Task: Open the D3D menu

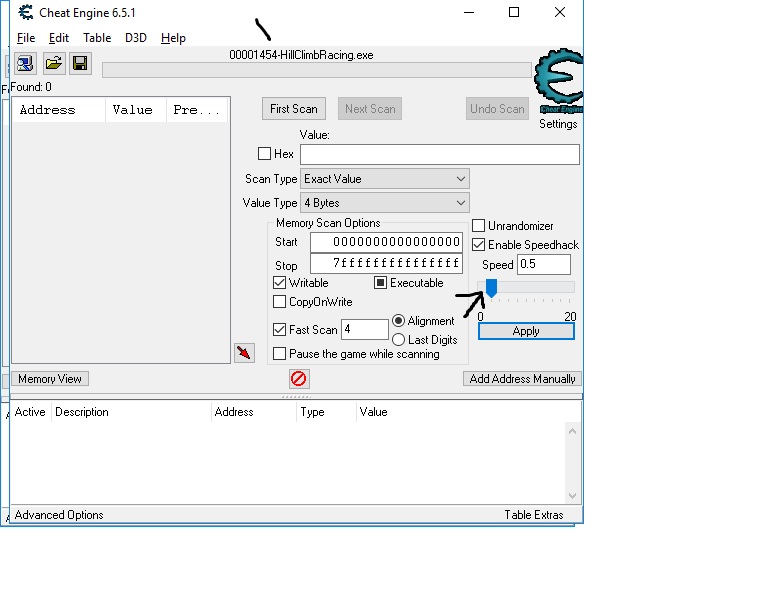Action: [x=135, y=38]
